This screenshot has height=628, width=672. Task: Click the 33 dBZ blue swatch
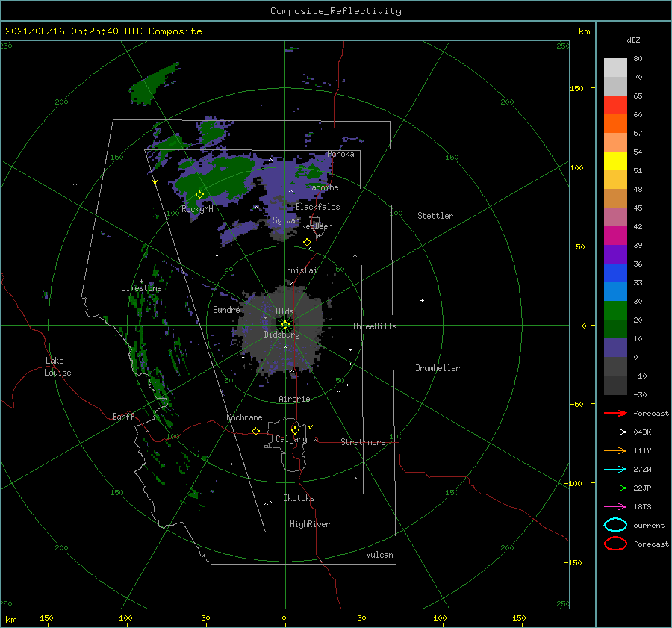(615, 291)
